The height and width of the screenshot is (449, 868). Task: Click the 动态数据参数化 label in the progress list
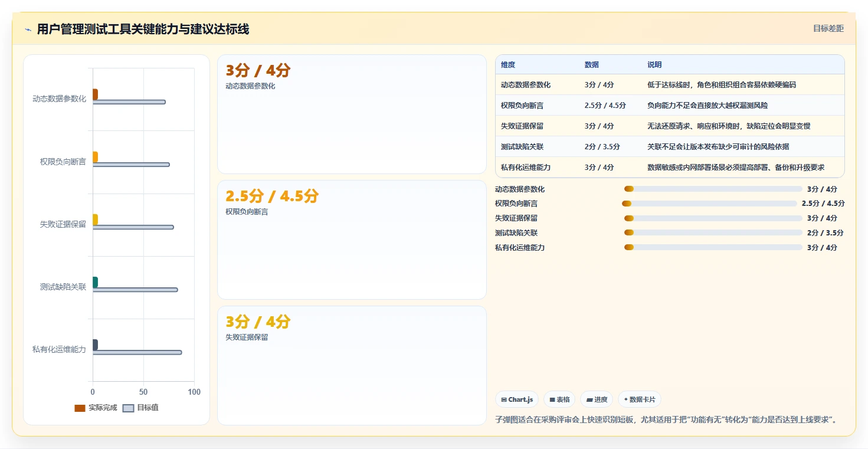click(520, 189)
